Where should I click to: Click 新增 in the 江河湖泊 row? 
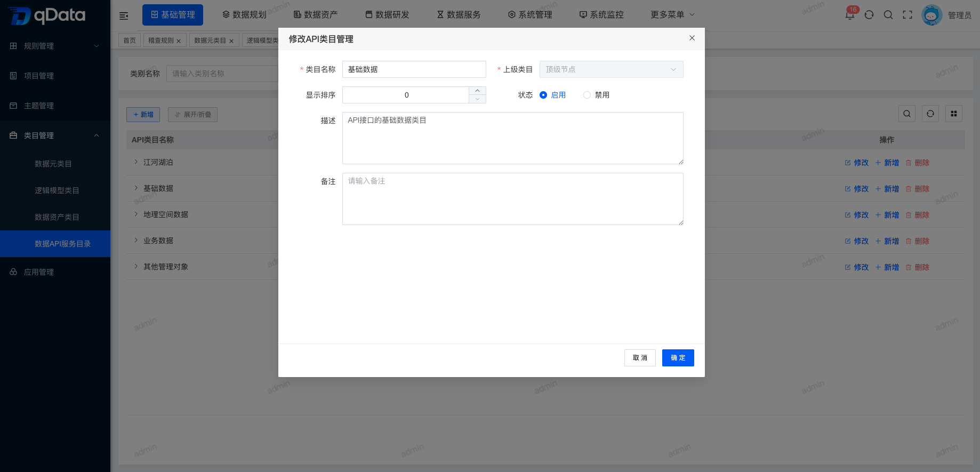(x=887, y=163)
